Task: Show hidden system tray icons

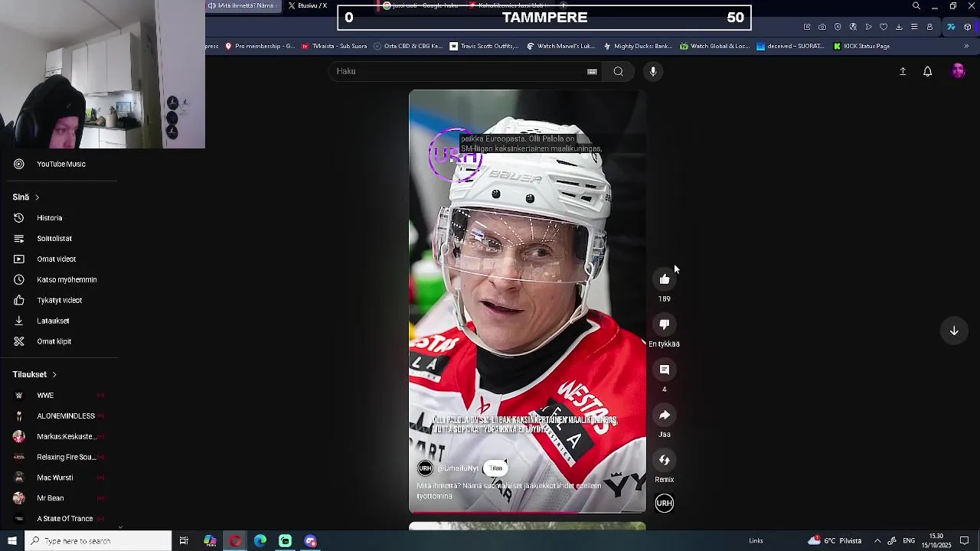Action: tap(877, 541)
